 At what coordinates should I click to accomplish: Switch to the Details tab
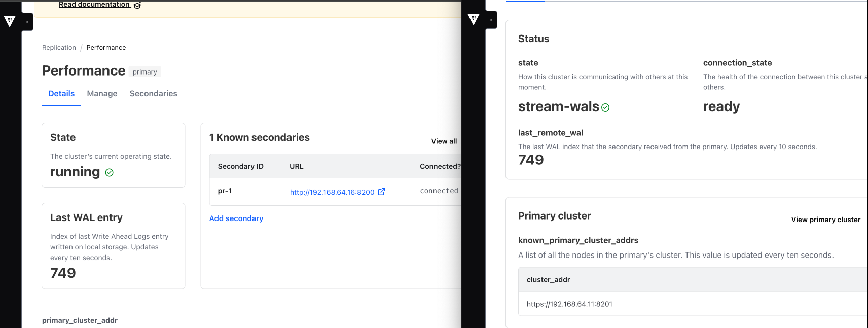[x=61, y=94]
